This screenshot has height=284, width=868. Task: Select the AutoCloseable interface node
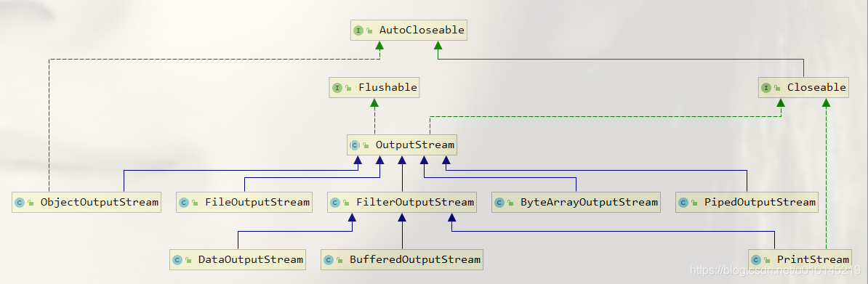click(x=409, y=31)
